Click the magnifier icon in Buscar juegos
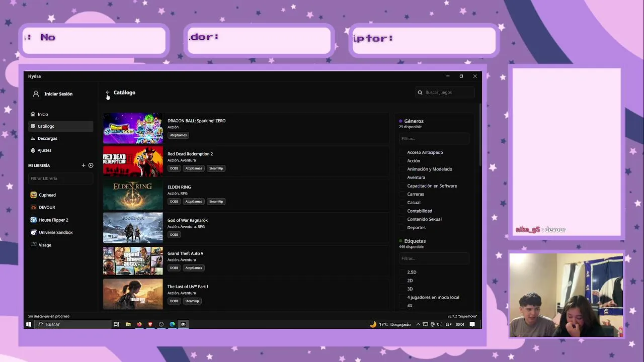Image resolution: width=644 pixels, height=362 pixels. [x=420, y=93]
